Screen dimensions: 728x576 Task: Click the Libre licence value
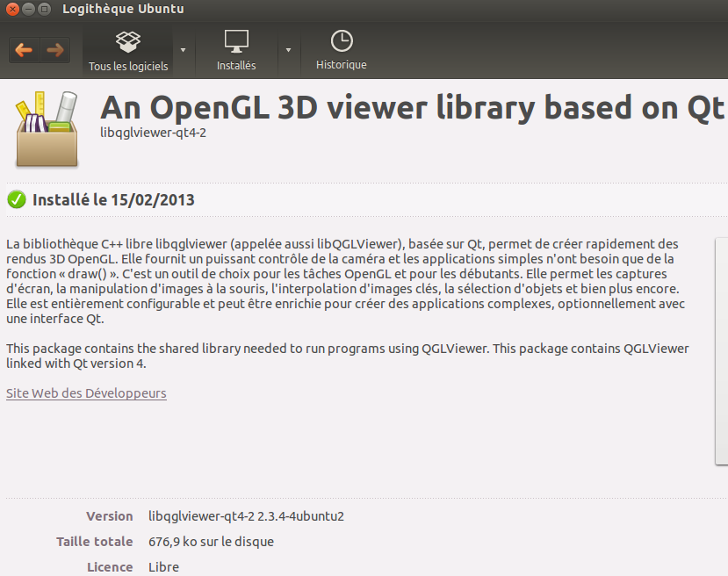tap(164, 567)
